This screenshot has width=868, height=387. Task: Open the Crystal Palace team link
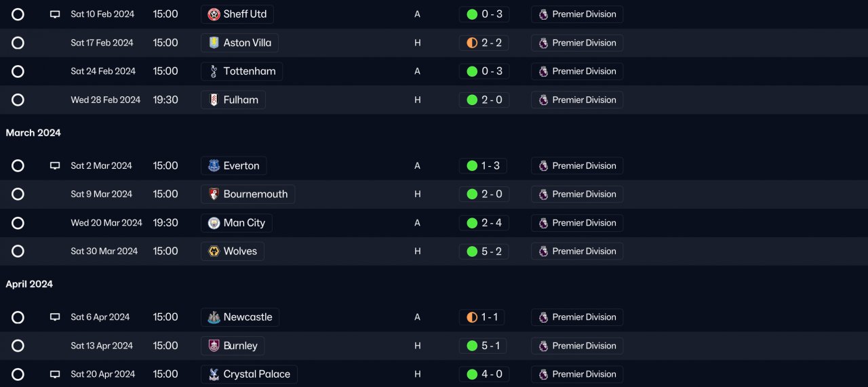click(256, 374)
